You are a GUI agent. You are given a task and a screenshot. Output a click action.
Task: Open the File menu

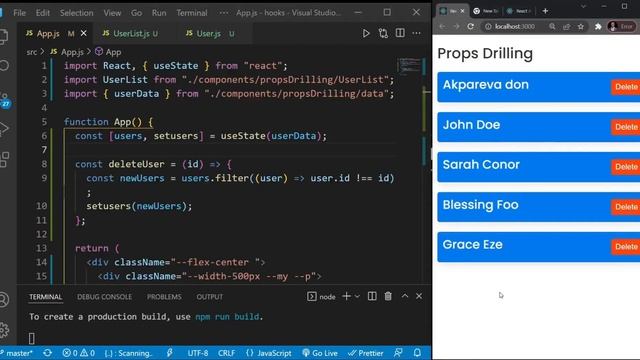coord(19,13)
